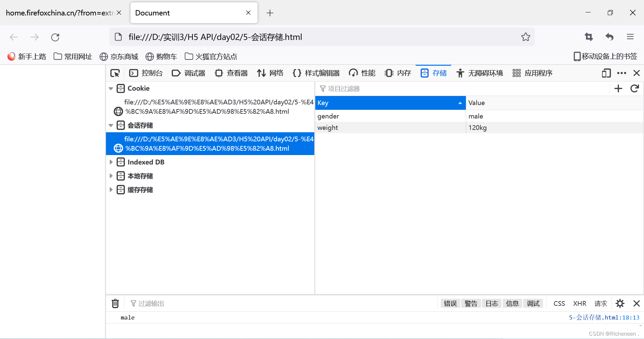644x339 pixels.
Task: Open the 购物车 bookmark
Action: pos(161,56)
